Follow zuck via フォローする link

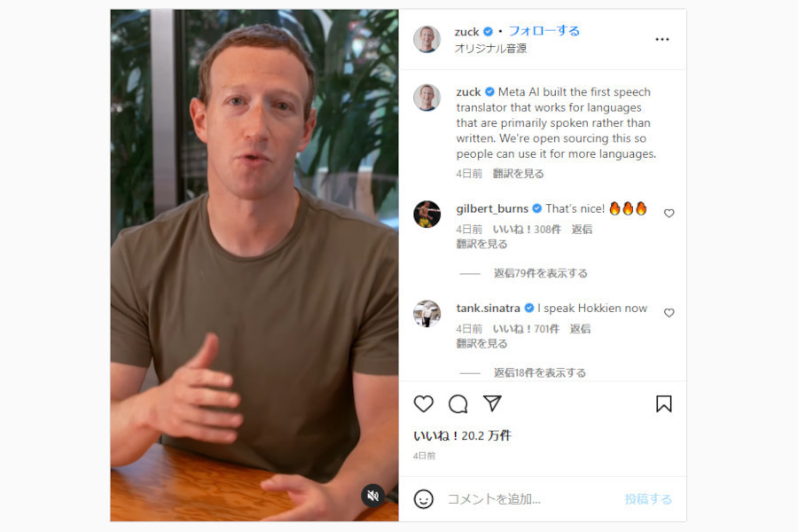544,31
